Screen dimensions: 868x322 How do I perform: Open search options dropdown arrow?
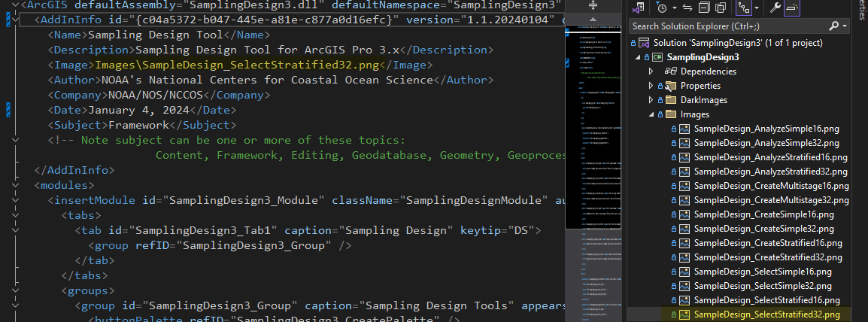pos(846,26)
